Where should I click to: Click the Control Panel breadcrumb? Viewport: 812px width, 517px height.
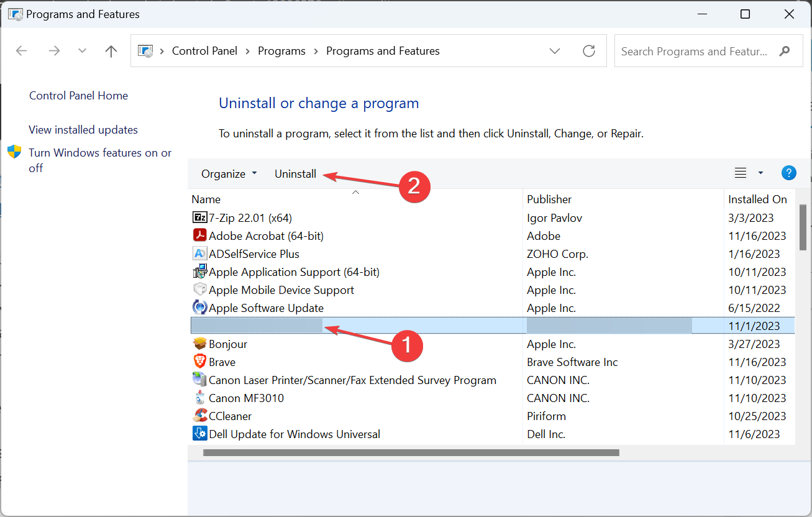click(x=204, y=51)
